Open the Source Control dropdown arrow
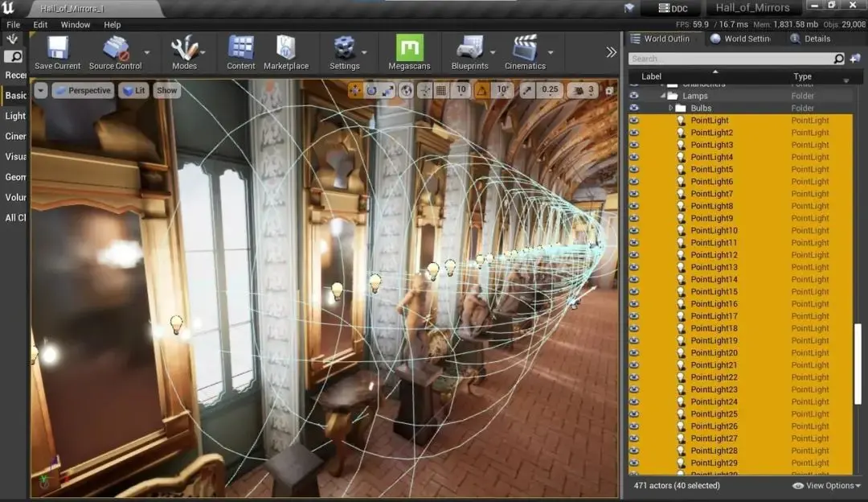 pos(147,52)
